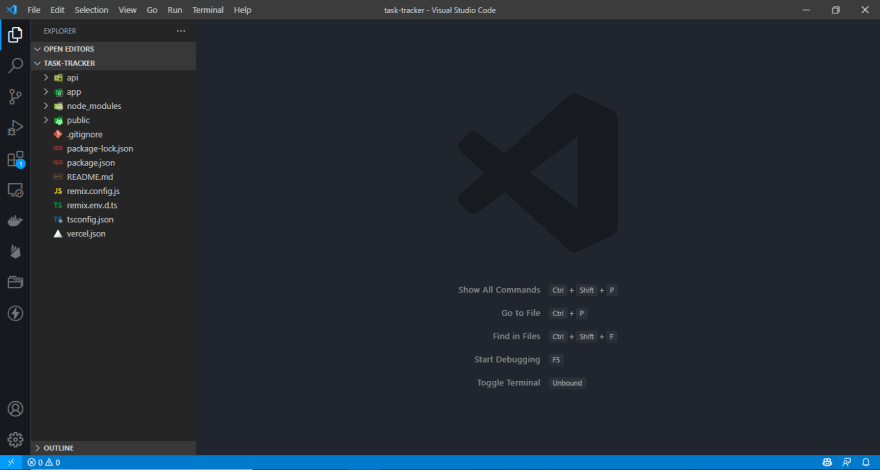
Task: Click the Toggle Terminal label
Action: pyautogui.click(x=508, y=382)
